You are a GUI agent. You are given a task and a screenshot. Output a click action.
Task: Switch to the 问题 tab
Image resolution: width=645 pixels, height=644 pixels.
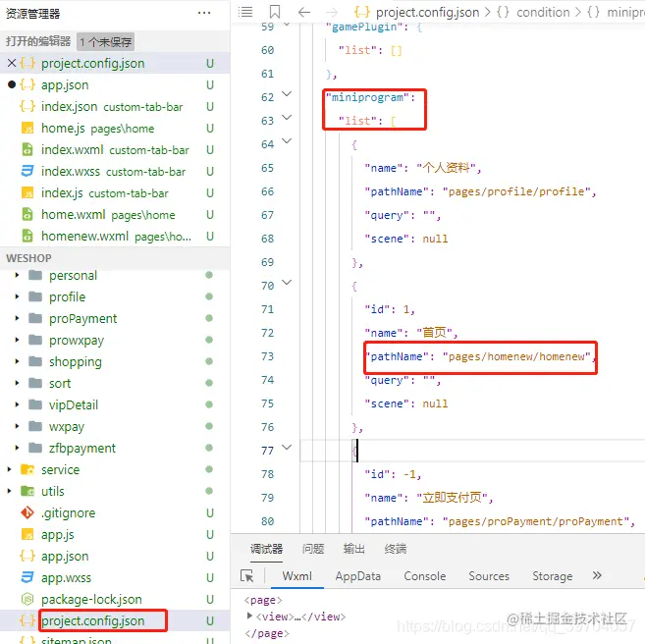click(x=313, y=549)
